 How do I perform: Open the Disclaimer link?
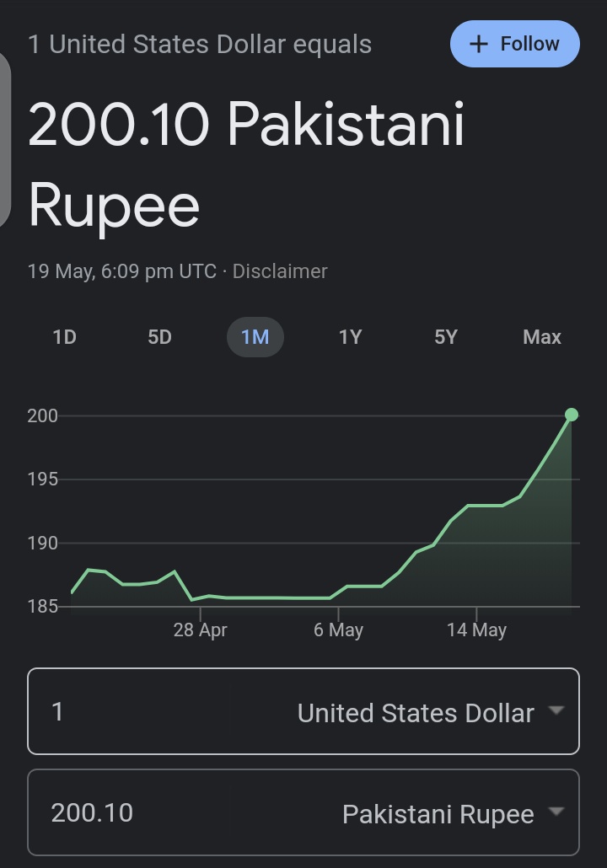pos(280,271)
